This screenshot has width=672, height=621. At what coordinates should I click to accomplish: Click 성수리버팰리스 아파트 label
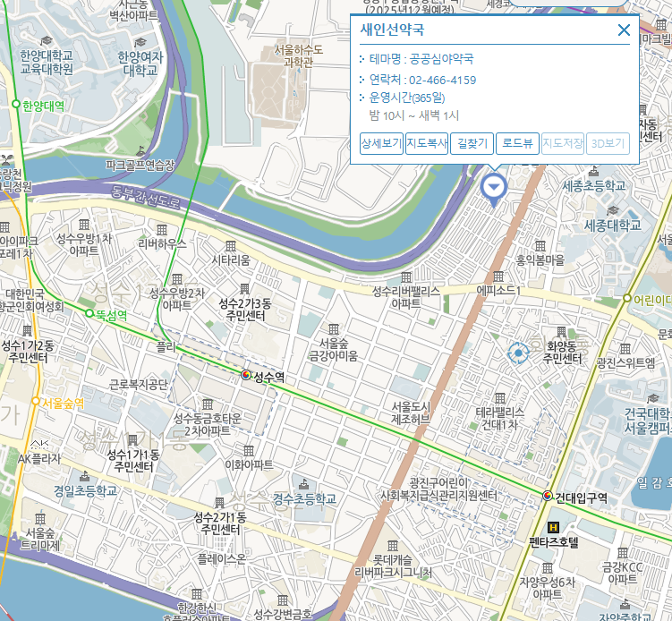click(x=406, y=297)
